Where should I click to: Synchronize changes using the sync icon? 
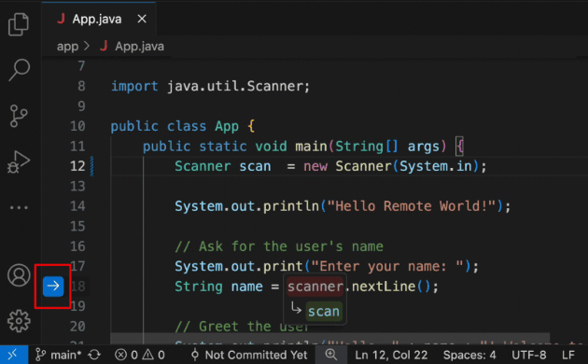point(94,355)
